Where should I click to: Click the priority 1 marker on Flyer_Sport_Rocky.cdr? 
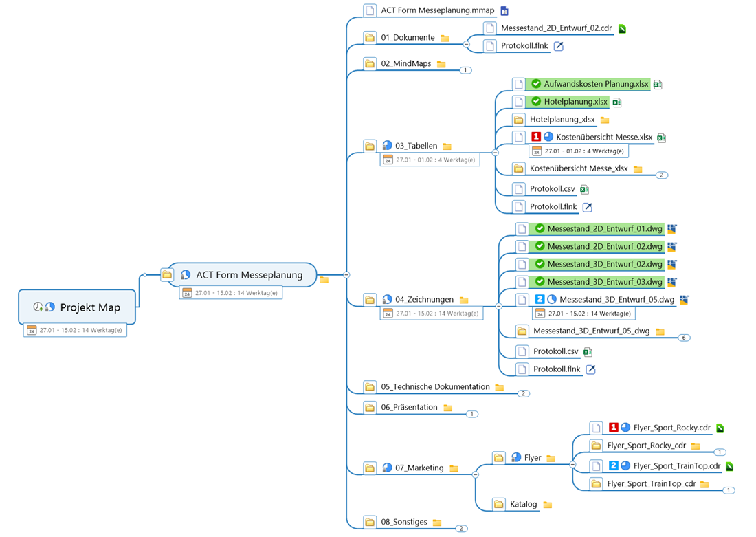(x=613, y=428)
